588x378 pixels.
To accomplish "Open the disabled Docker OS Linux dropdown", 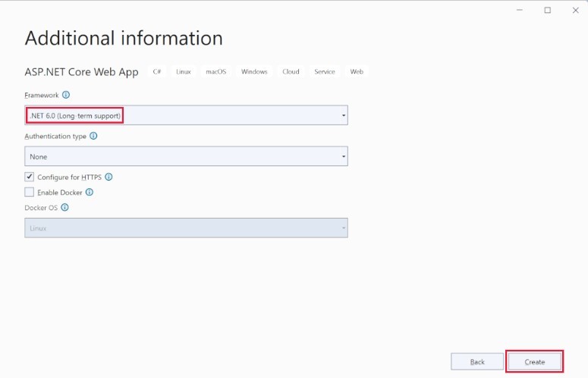I will 186,228.
